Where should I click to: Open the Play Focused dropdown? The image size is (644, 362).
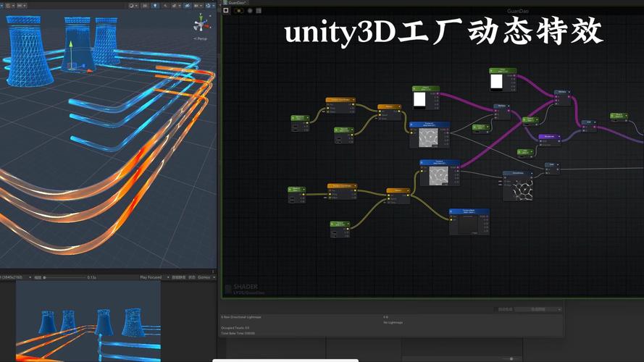click(154, 277)
